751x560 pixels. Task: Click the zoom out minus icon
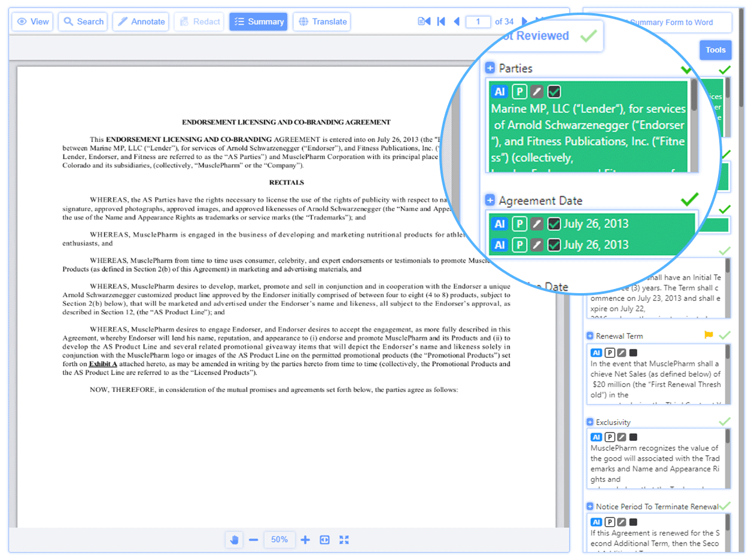[x=253, y=540]
